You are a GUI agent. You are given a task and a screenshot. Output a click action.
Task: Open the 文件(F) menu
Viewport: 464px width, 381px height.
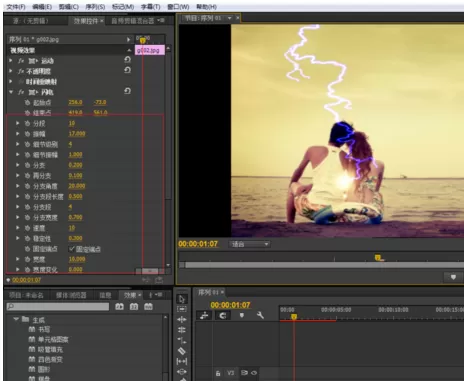coord(16,7)
